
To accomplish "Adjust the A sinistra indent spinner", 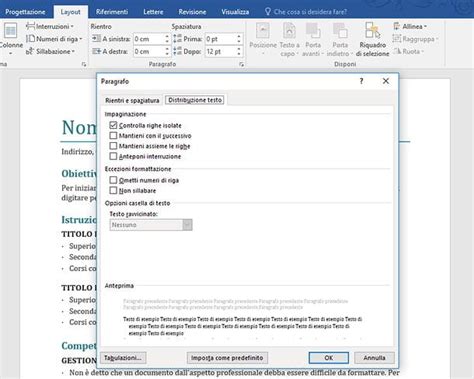I will [167, 39].
